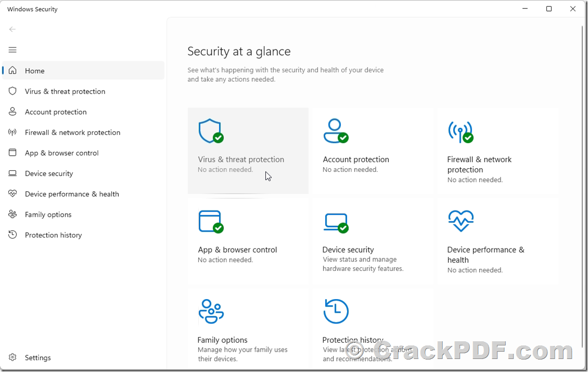The width and height of the screenshot is (588, 372).
Task: Click 'No action needed.' under Device performance & health tile
Action: click(x=475, y=270)
